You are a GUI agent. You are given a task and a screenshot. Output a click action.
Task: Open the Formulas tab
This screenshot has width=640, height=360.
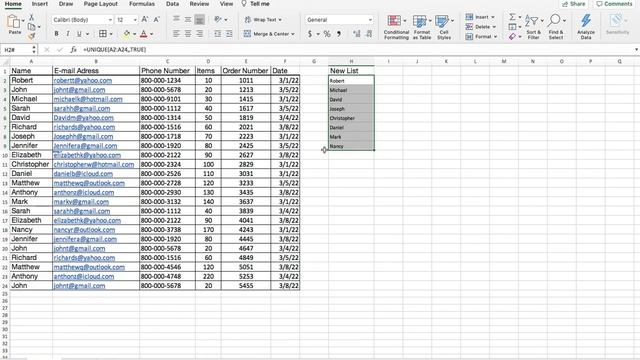(142, 4)
